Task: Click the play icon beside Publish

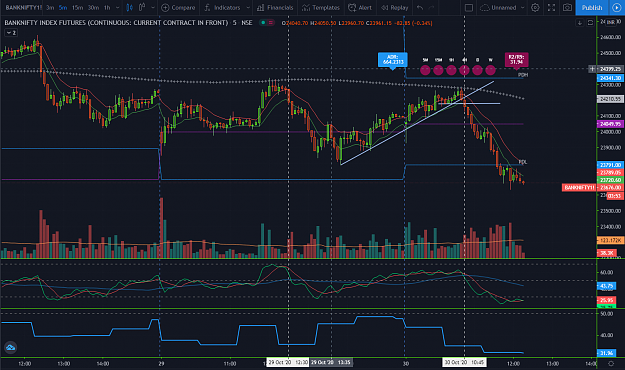Action: (x=617, y=8)
